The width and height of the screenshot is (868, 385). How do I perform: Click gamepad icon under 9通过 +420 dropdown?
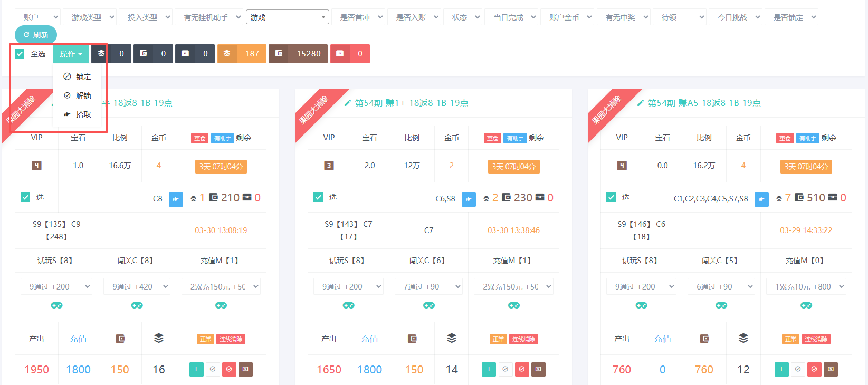tap(137, 305)
